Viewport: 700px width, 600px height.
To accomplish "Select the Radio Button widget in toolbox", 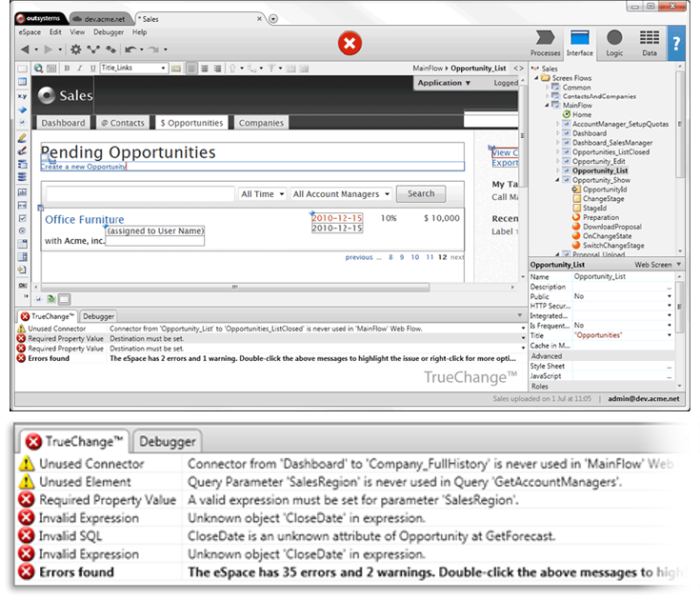I will (22, 230).
